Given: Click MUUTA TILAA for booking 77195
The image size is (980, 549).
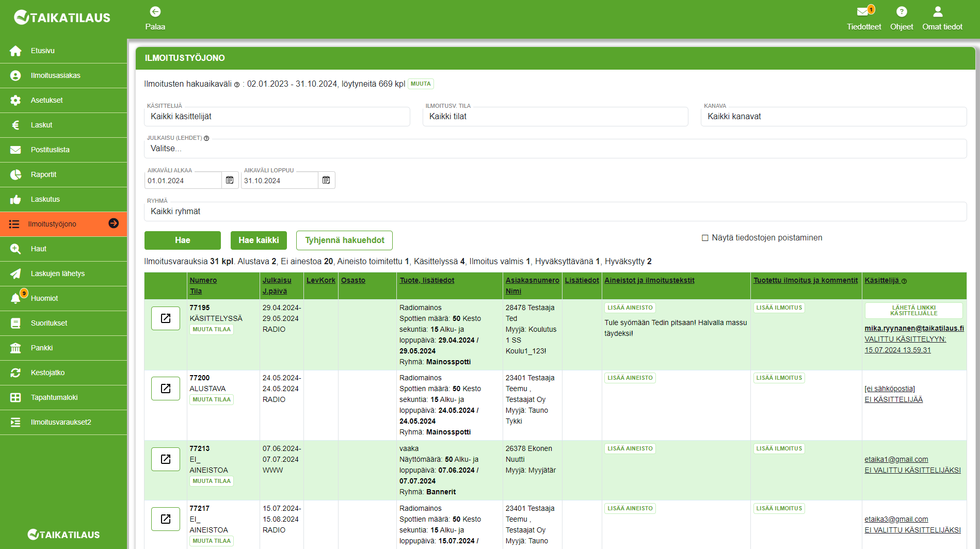Looking at the screenshot, I should (212, 329).
